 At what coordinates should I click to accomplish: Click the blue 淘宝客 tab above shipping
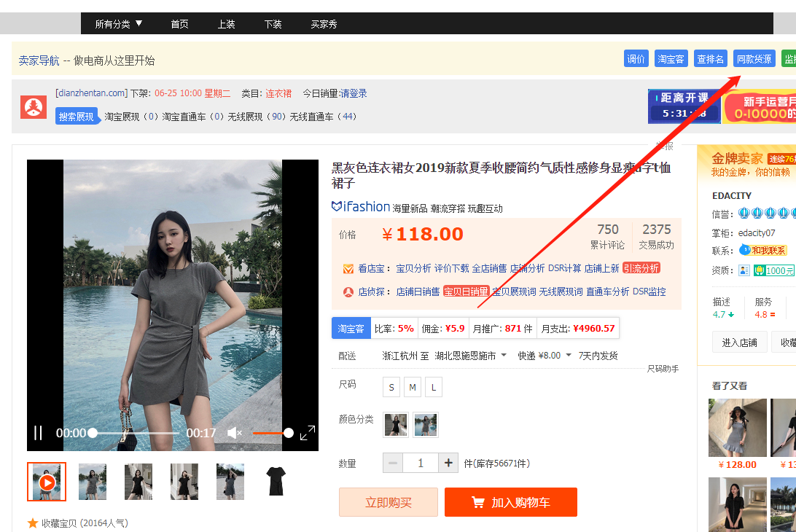point(351,329)
